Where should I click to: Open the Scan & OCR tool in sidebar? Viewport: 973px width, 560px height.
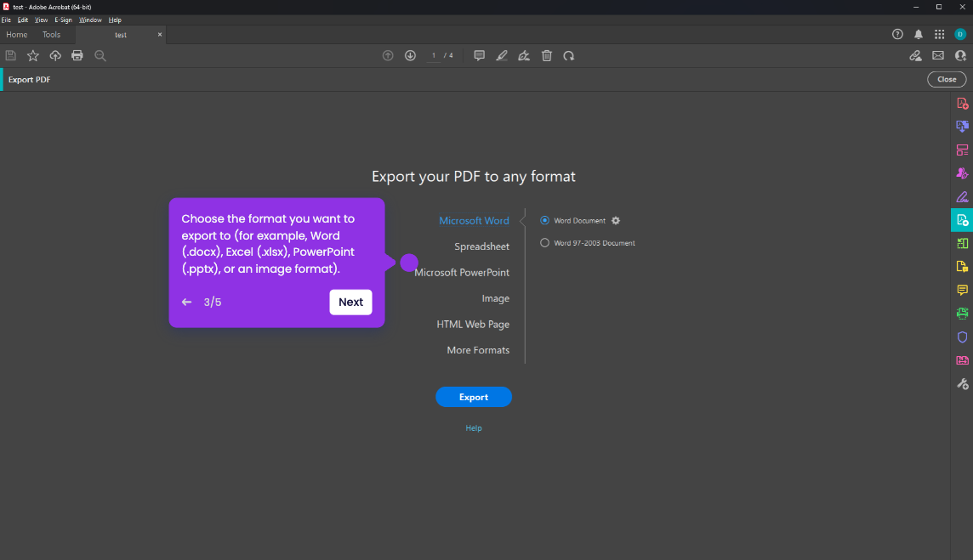click(x=963, y=314)
